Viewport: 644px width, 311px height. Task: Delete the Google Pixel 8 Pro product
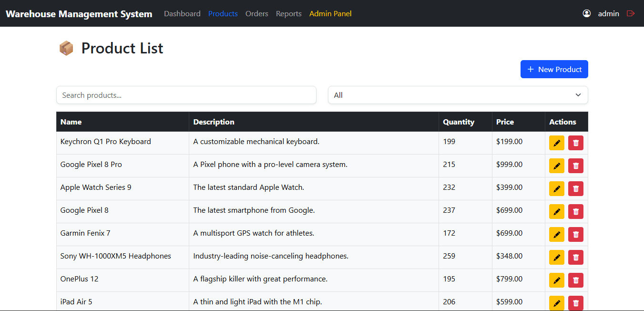click(575, 166)
